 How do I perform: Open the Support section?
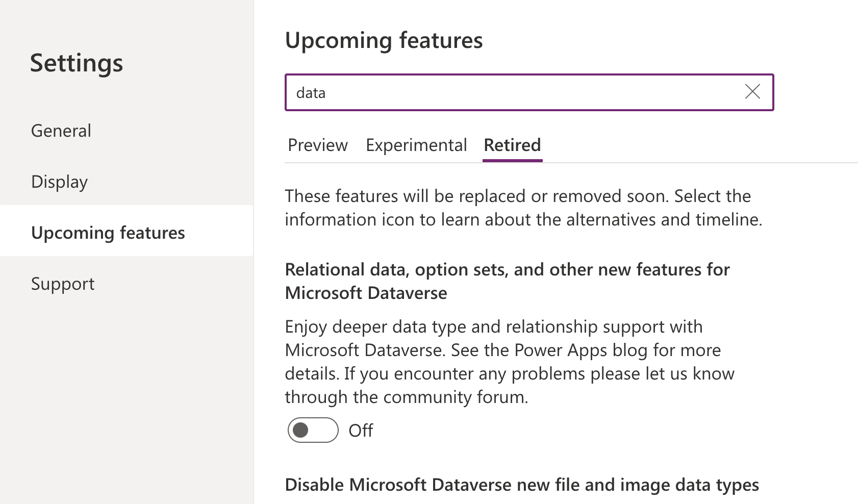(127, 284)
